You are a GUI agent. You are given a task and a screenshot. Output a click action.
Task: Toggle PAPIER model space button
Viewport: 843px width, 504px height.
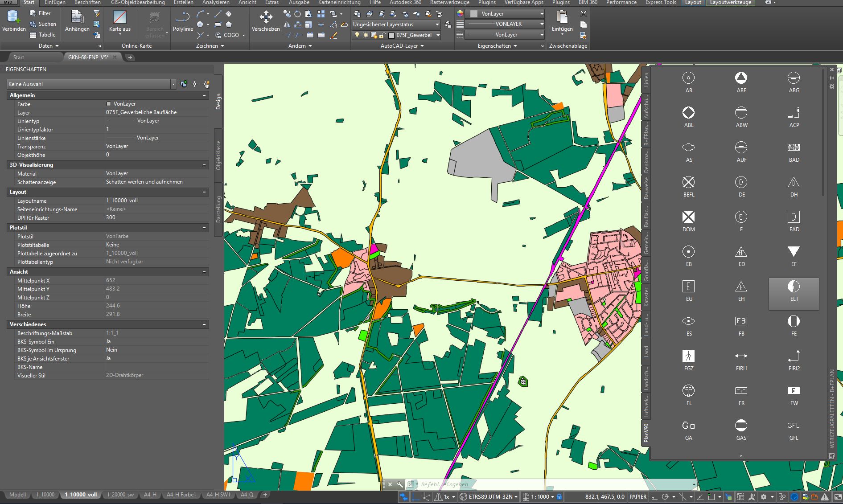pyautogui.click(x=637, y=496)
